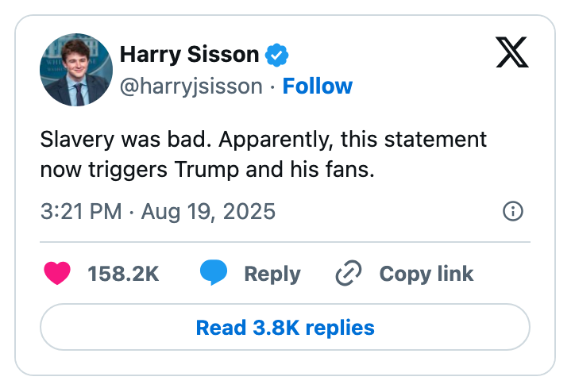Screen dimensions: 575x392
Task: Click the tweet line mentioning Trump
Action: coord(206,169)
